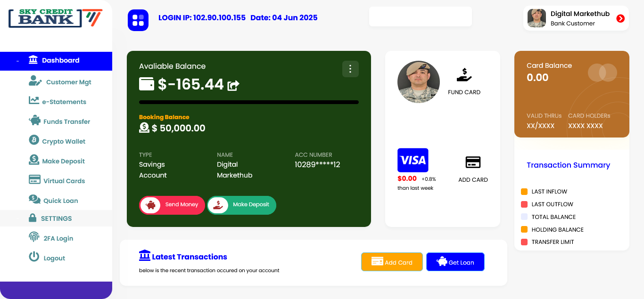The width and height of the screenshot is (644, 299).
Task: Click the ADD CARD card reader icon
Action: (473, 162)
